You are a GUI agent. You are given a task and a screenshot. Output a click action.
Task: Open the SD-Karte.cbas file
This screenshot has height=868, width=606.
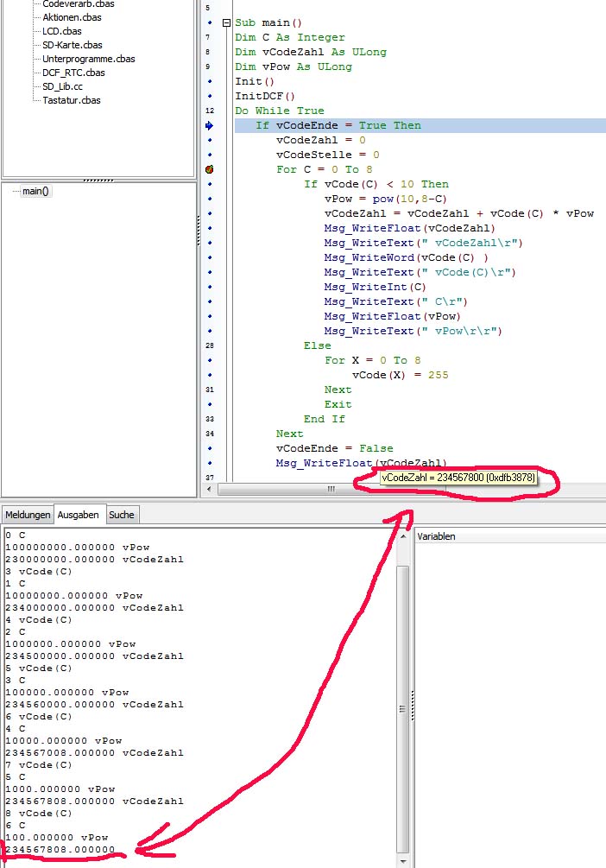pos(72,45)
